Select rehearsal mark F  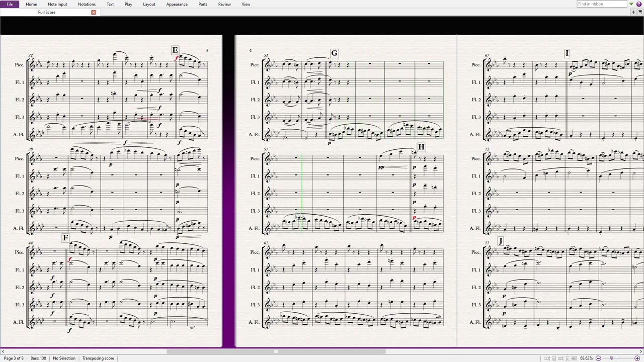tap(65, 237)
